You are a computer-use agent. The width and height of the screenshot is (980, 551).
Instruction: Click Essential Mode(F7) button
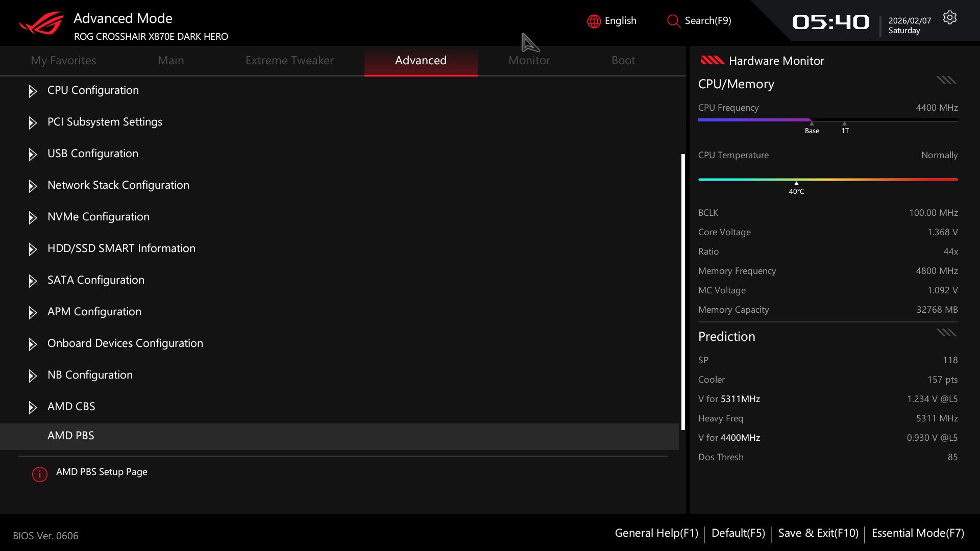[918, 533]
